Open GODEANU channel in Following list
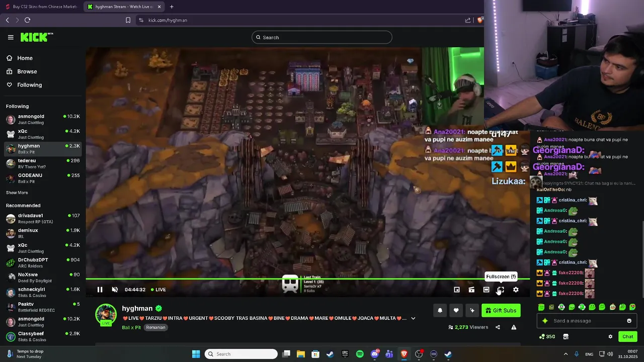Viewport: 644px width, 362px height. click(43, 178)
